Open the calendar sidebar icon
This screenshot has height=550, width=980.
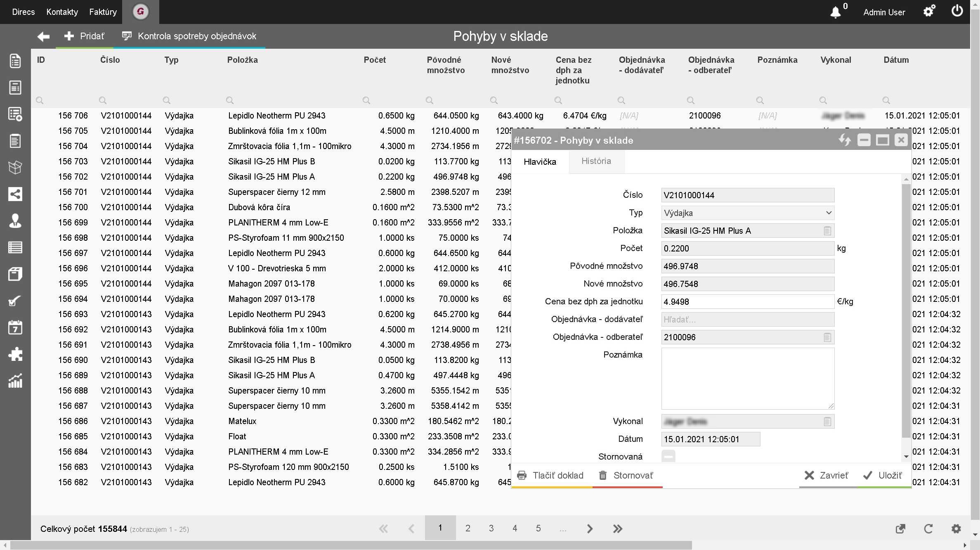click(15, 327)
